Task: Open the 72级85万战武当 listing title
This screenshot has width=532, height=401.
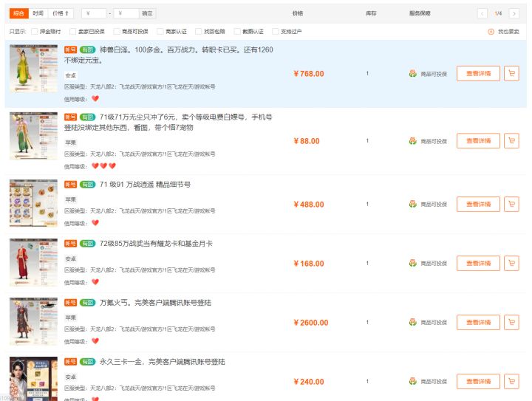Action: pos(156,244)
